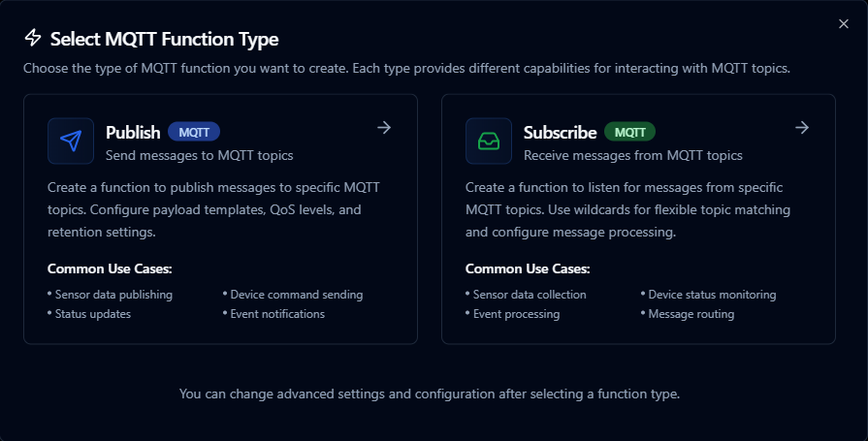Click the "Event notifications" use case
The width and height of the screenshot is (868, 441).
[x=276, y=314]
